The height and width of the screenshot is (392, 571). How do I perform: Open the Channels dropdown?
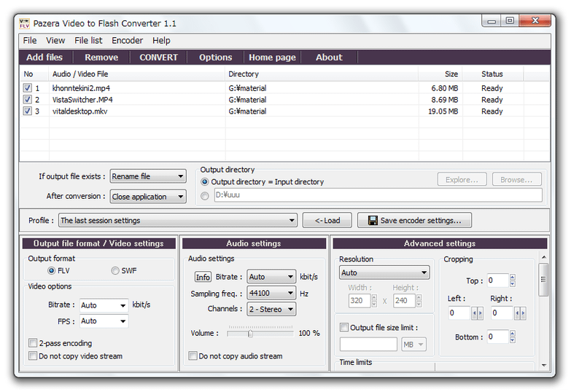coord(271,309)
